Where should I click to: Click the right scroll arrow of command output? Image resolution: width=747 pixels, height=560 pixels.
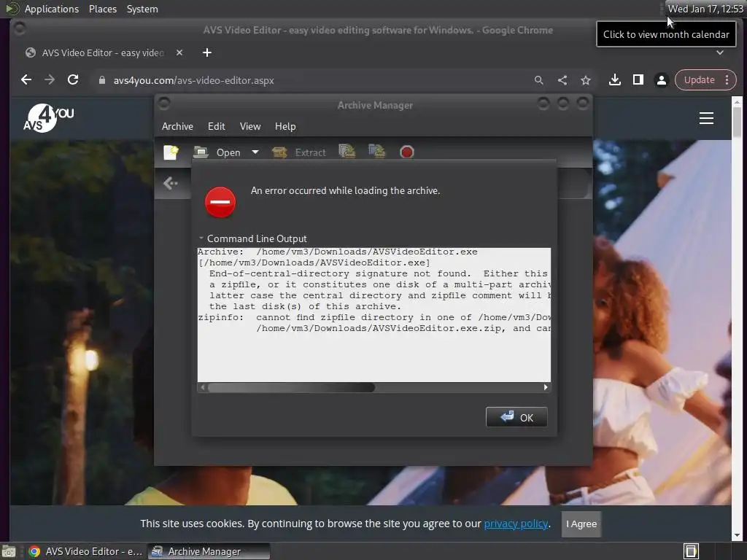(x=546, y=388)
